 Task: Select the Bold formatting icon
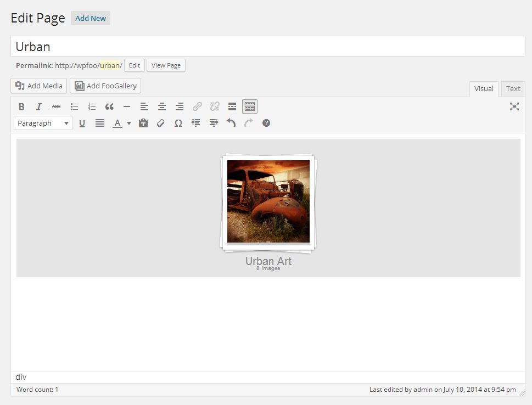[21, 106]
